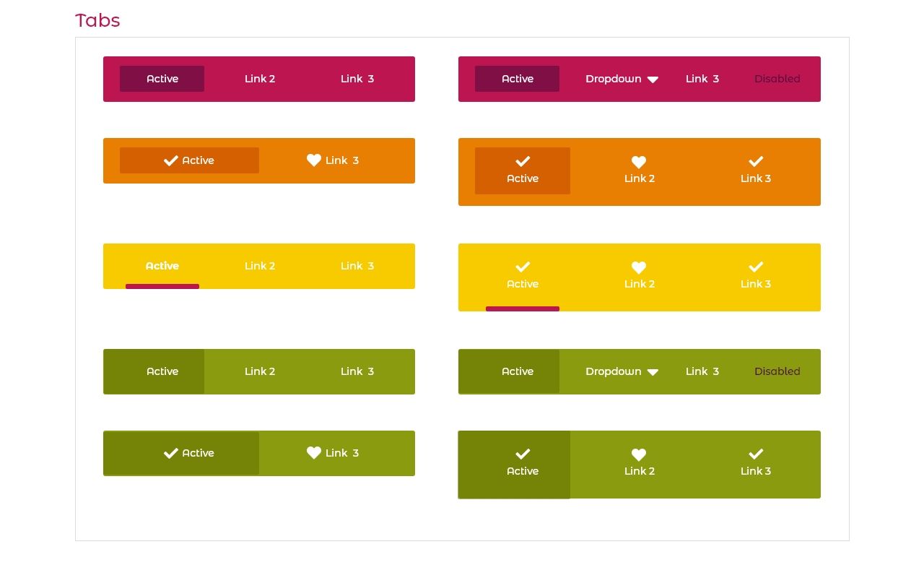Click heart icon beside Link 3 in orange bar
The height and width of the screenshot is (578, 924).
[314, 160]
